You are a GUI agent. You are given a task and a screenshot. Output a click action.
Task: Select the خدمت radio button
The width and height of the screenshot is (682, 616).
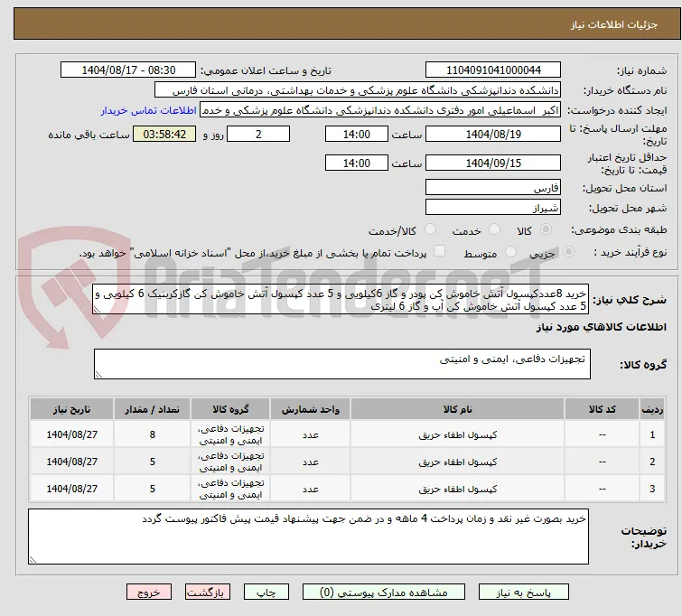[494, 229]
